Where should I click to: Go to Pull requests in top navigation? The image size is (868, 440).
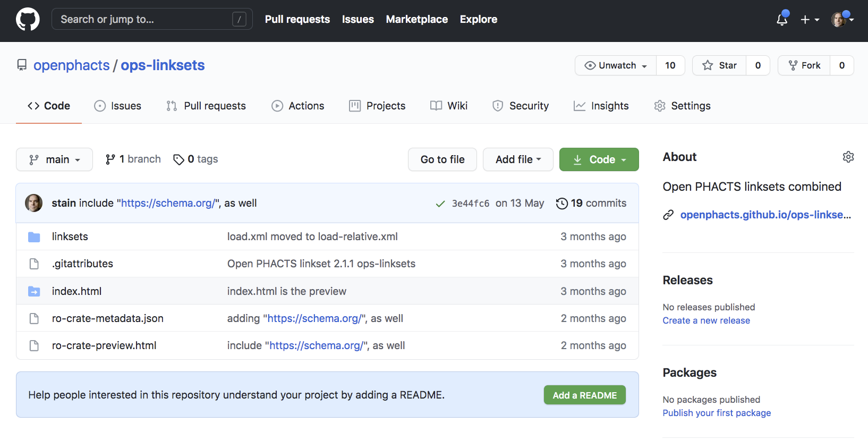coord(297,19)
